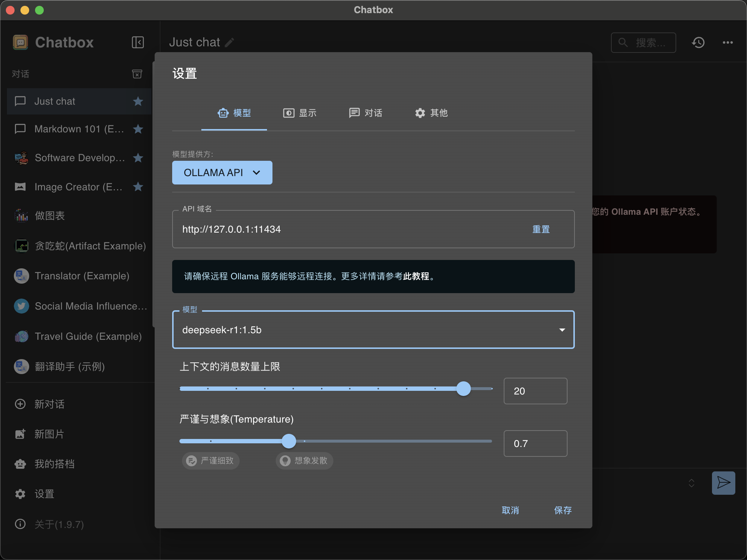Click the Software Developer avatar icon
This screenshot has height=560, width=747.
point(21,158)
